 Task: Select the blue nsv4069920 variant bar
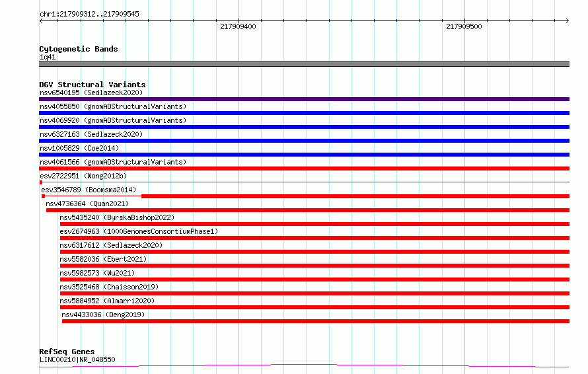coord(304,127)
